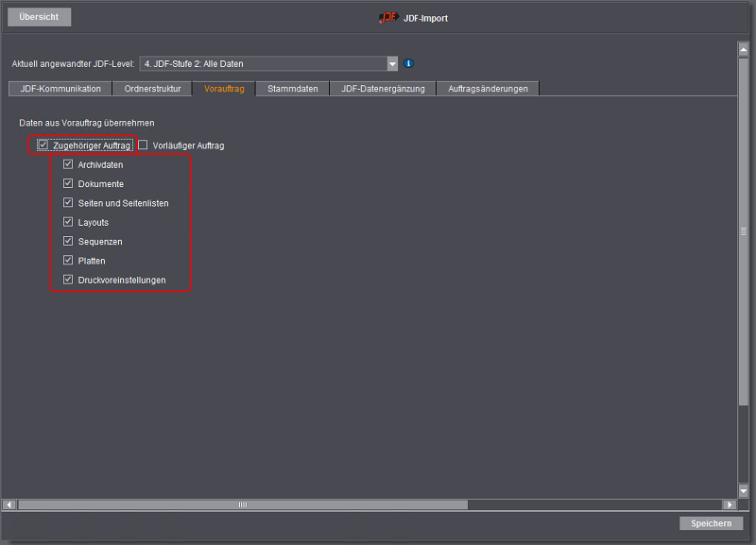Click the JDF logo in title bar
This screenshot has height=545, width=756.
coord(388,17)
